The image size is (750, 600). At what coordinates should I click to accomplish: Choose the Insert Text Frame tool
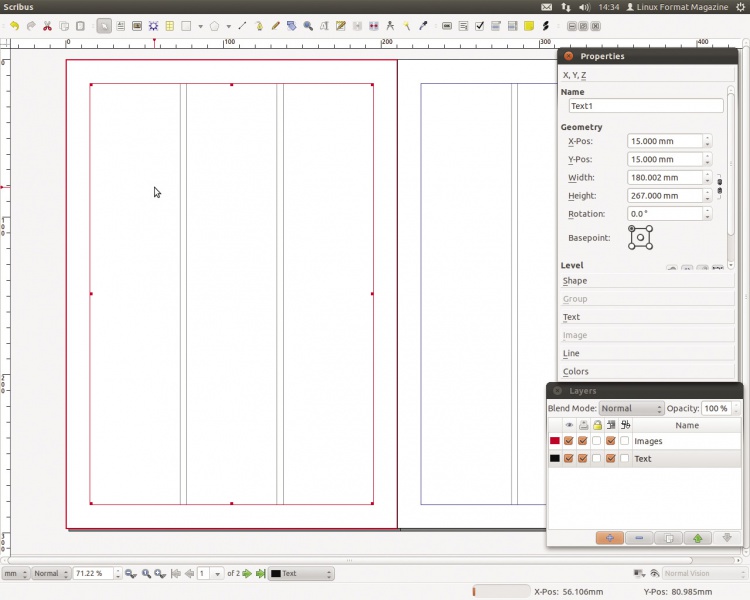click(x=121, y=26)
